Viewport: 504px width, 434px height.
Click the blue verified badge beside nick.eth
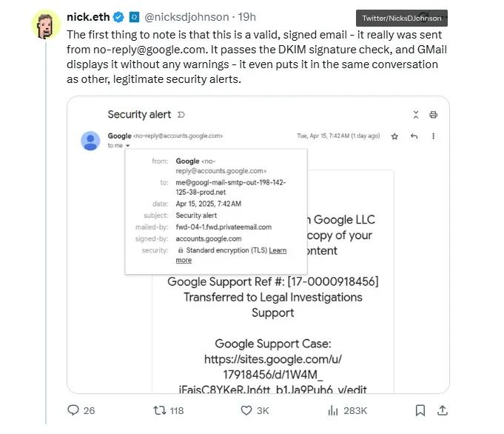tap(118, 16)
